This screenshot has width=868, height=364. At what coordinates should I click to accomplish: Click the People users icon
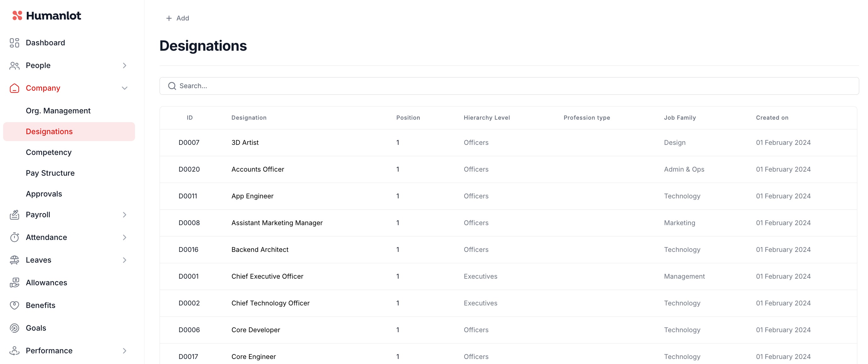coord(14,65)
